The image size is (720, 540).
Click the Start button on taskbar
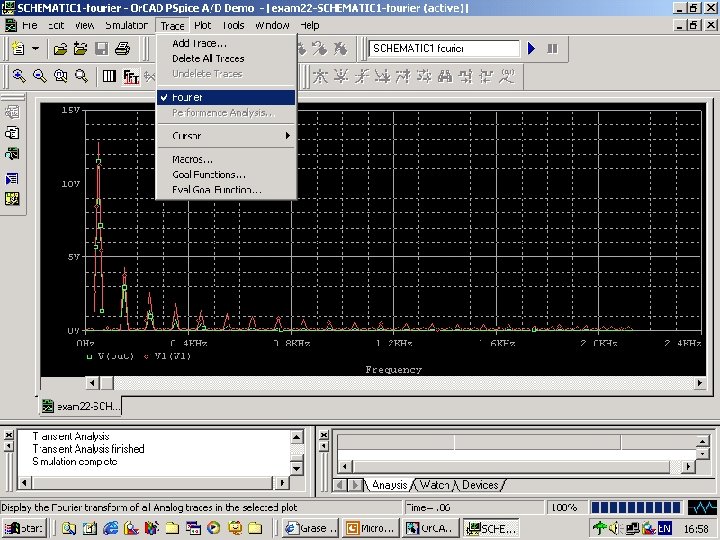[x=24, y=528]
